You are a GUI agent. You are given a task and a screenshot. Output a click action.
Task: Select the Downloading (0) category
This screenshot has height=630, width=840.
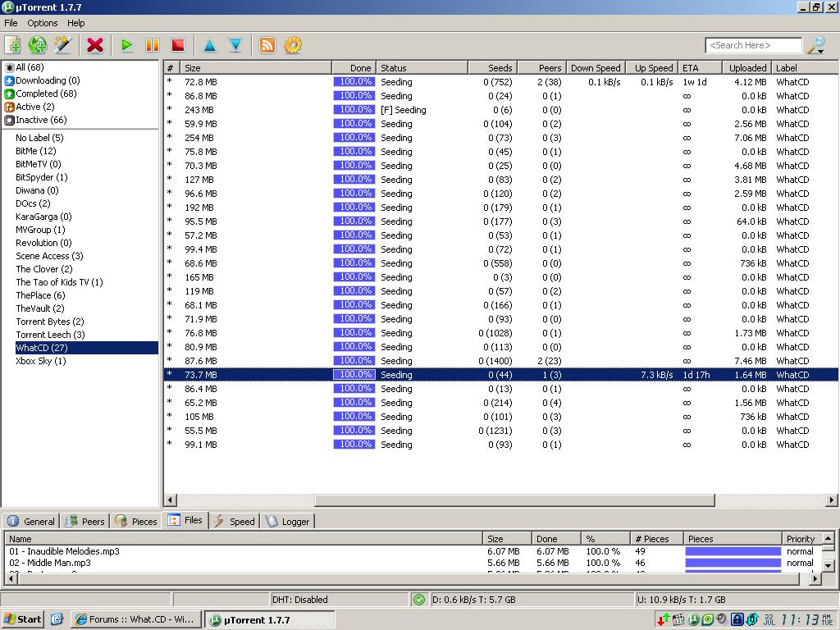coord(43,80)
